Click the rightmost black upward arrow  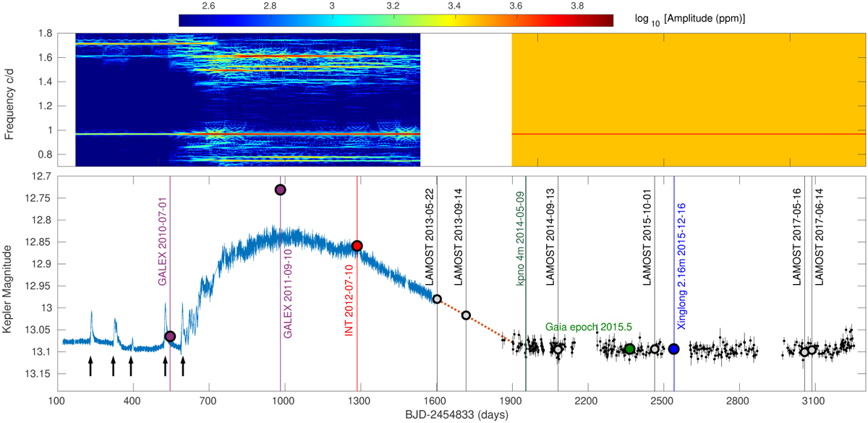point(182,365)
